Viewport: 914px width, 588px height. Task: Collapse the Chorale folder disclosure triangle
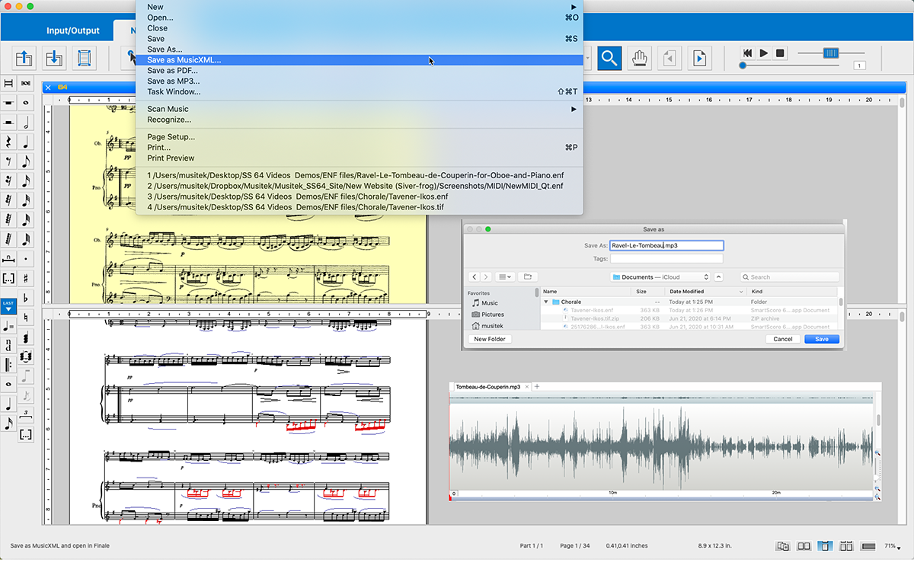(x=546, y=302)
